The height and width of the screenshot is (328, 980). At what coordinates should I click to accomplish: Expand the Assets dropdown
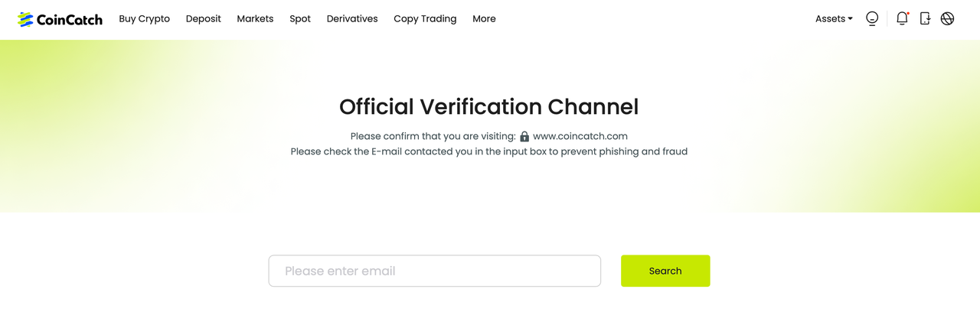834,18
